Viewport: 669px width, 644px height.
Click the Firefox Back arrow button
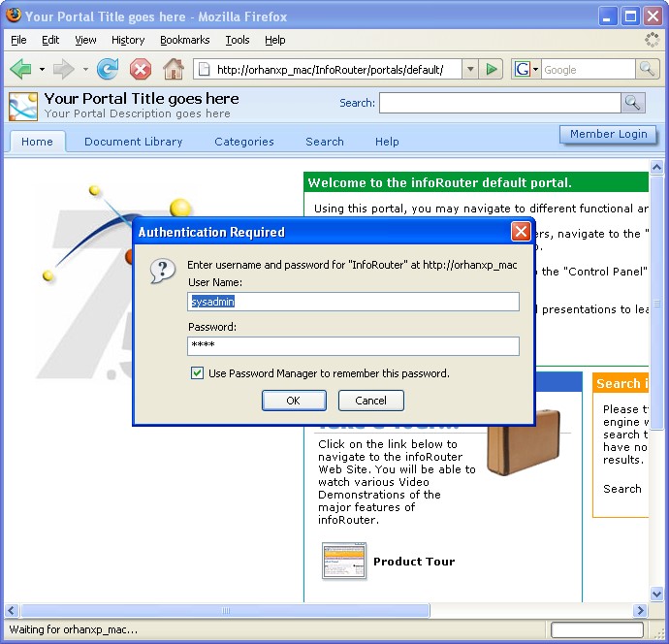20,69
